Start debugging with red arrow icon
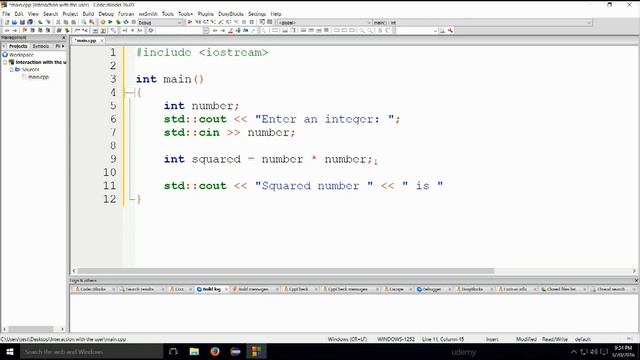 (189, 22)
